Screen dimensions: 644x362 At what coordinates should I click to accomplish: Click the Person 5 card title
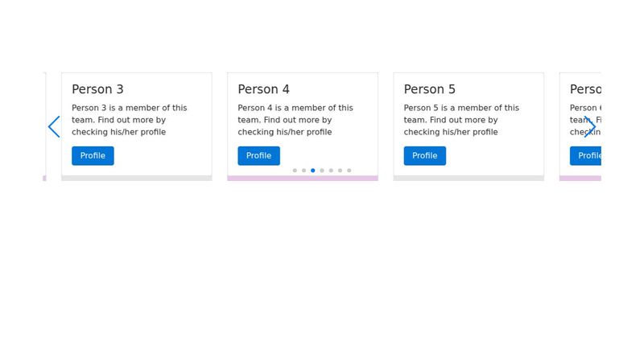tap(429, 89)
